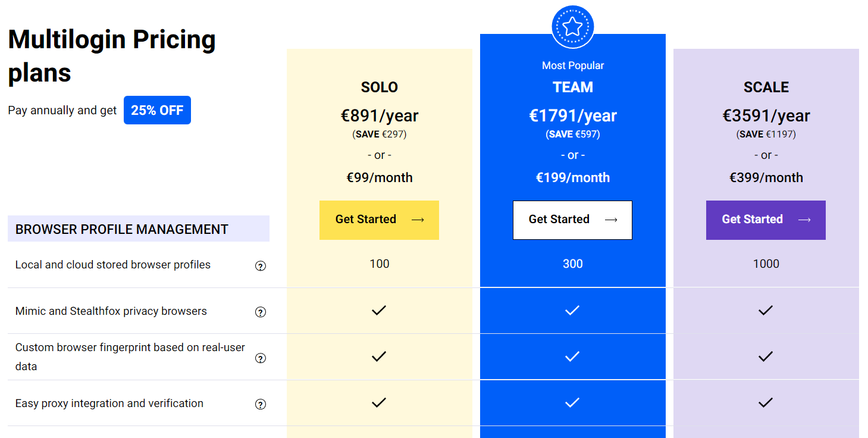This screenshot has width=868, height=438.
Task: Click the SOLO plan €891/year price
Action: [379, 115]
